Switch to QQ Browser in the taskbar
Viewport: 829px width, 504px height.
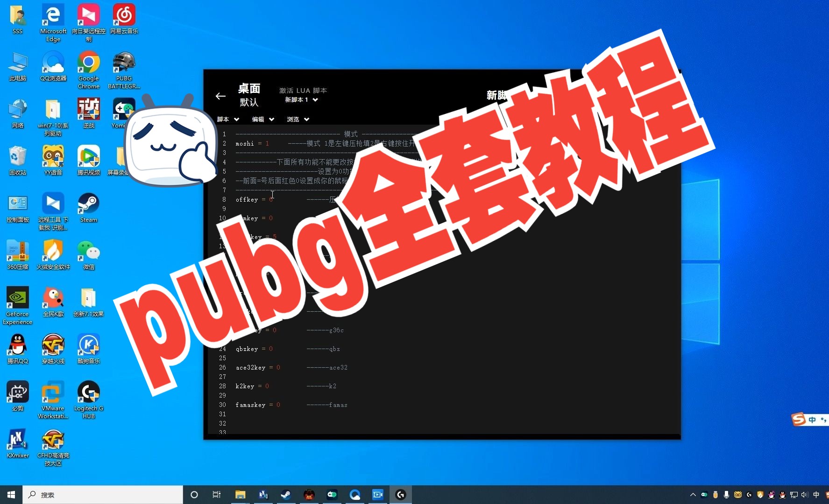tap(355, 495)
